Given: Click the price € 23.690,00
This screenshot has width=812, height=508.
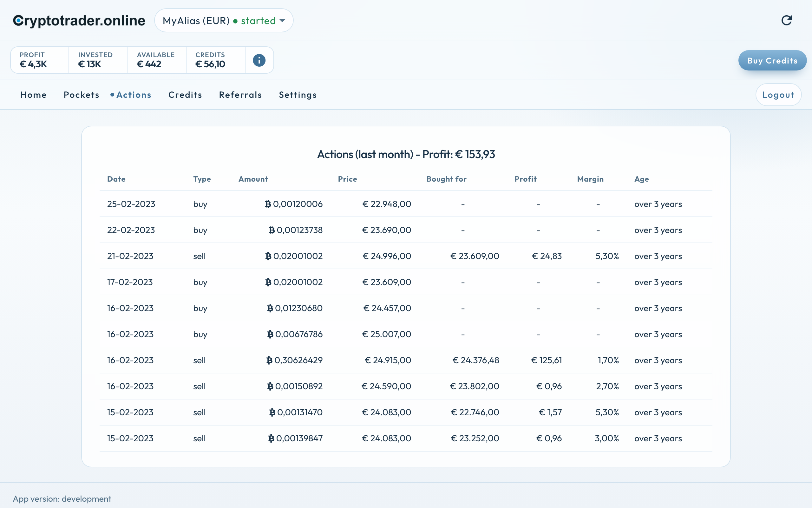Looking at the screenshot, I should pos(387,230).
